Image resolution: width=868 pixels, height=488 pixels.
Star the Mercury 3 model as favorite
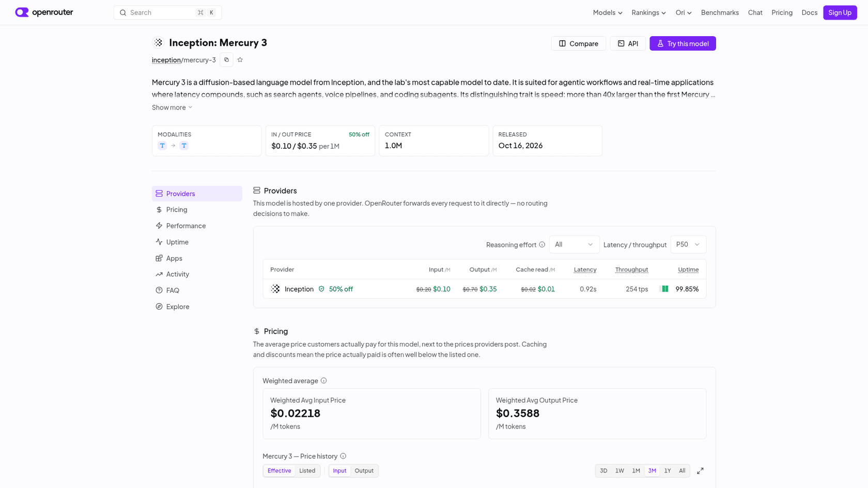point(240,60)
